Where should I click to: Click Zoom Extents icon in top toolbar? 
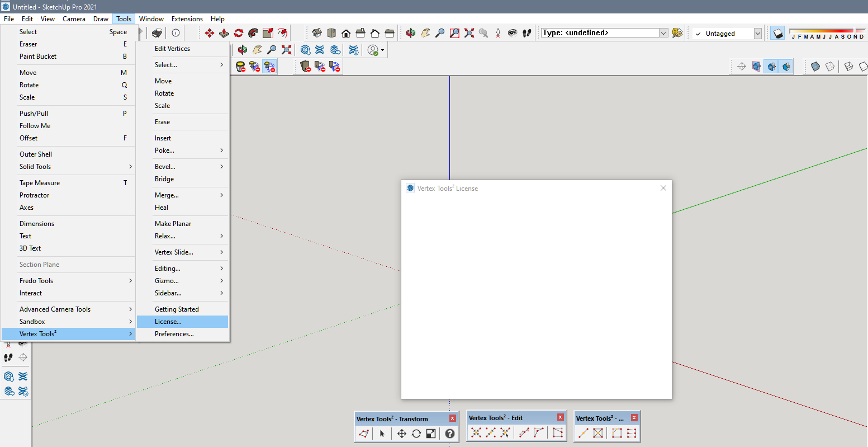click(x=469, y=33)
